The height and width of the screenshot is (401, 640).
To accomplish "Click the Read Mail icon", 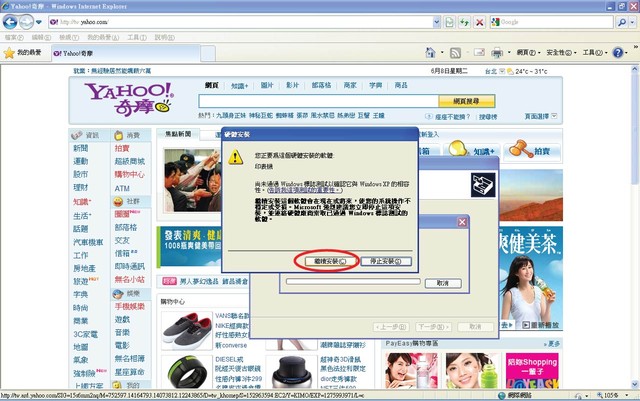I will [479, 52].
